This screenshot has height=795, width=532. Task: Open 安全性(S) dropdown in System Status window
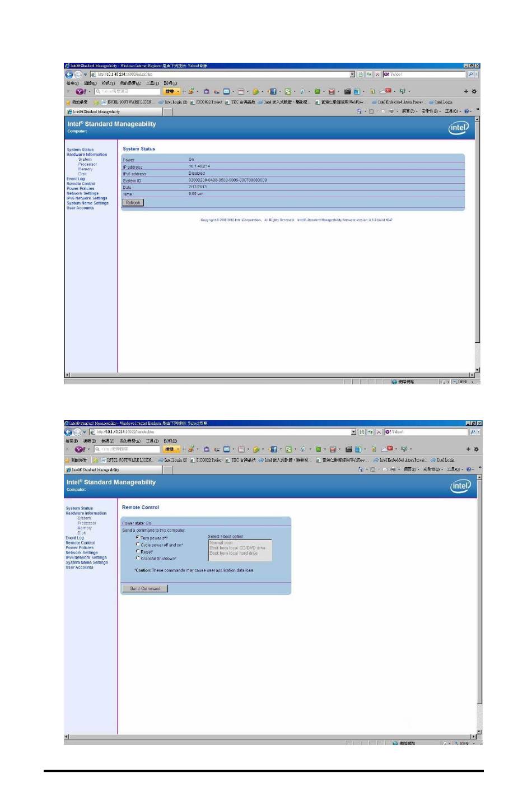point(431,111)
